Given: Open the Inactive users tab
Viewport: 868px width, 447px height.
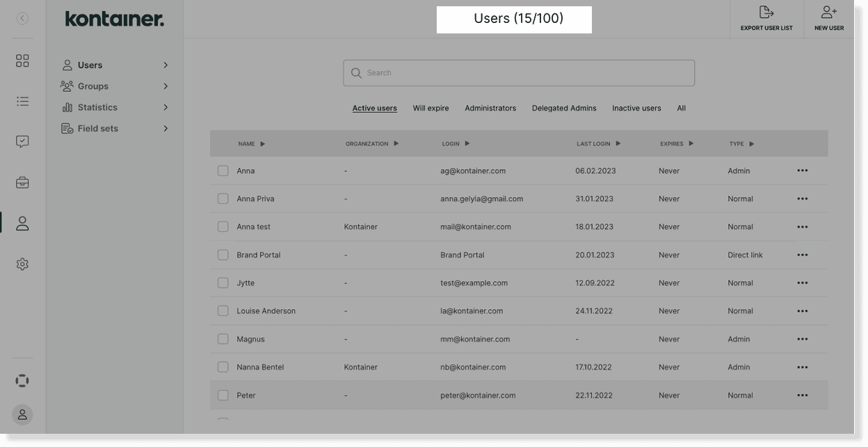Looking at the screenshot, I should 636,108.
